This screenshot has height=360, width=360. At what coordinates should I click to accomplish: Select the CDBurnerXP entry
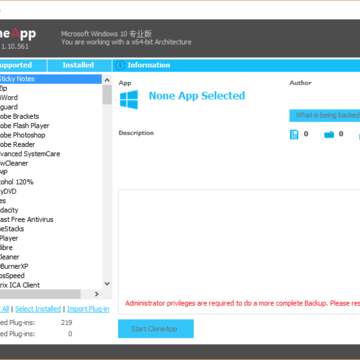point(51,266)
